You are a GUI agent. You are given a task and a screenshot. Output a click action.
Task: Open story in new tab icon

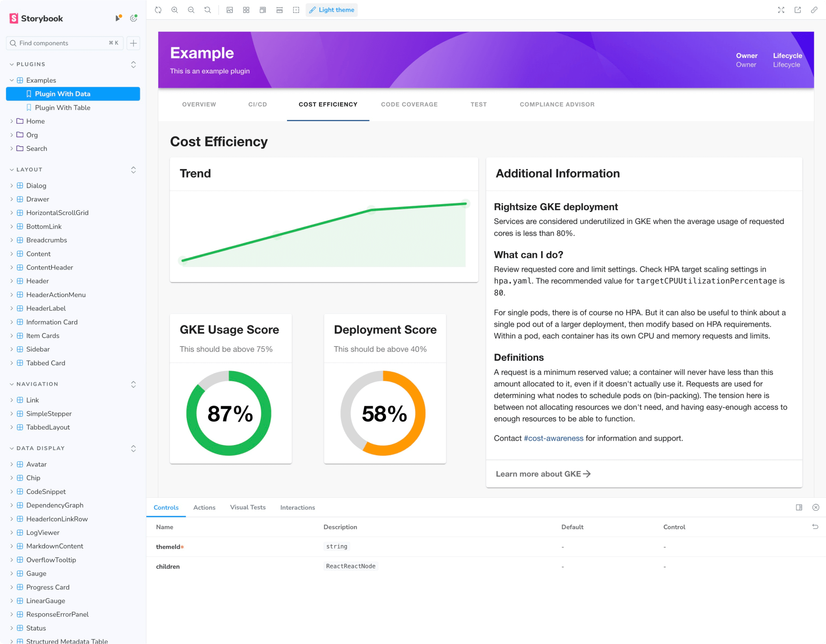[x=798, y=10]
